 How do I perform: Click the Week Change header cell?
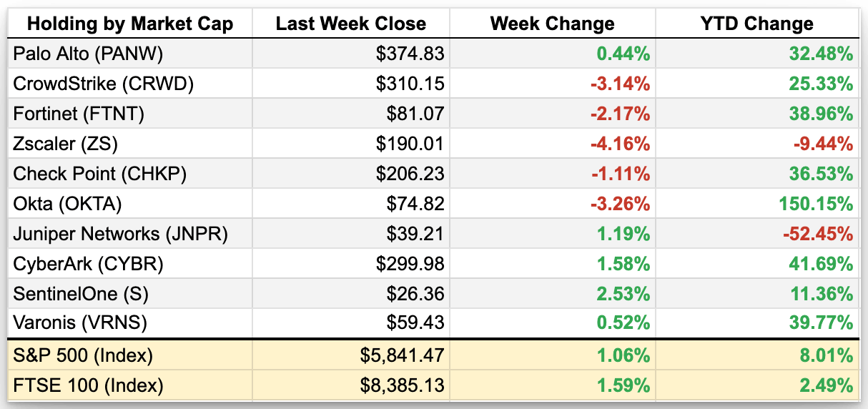coord(552,24)
